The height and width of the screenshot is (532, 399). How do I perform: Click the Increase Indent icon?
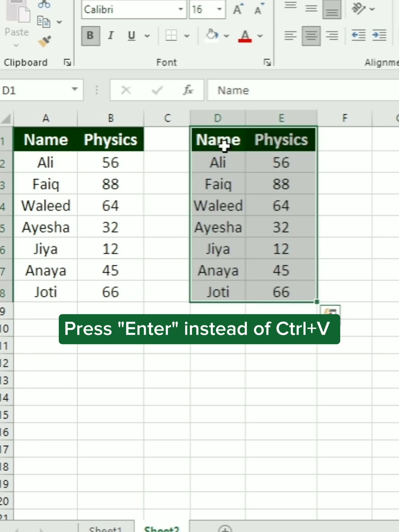[x=379, y=35]
